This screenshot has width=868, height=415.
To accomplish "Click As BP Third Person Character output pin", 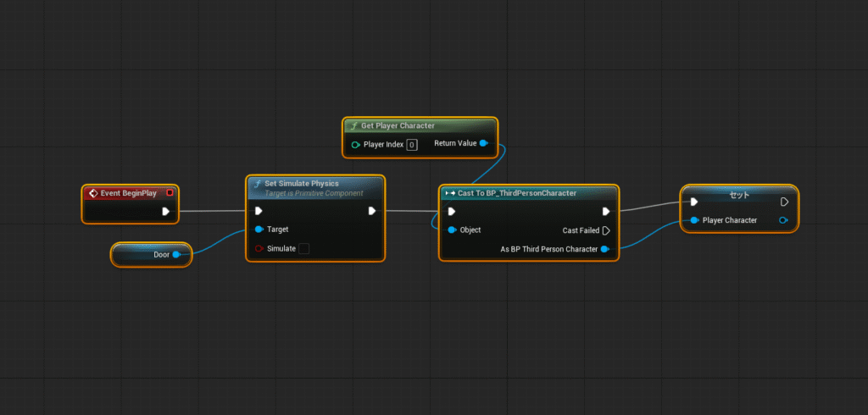I will click(x=604, y=249).
